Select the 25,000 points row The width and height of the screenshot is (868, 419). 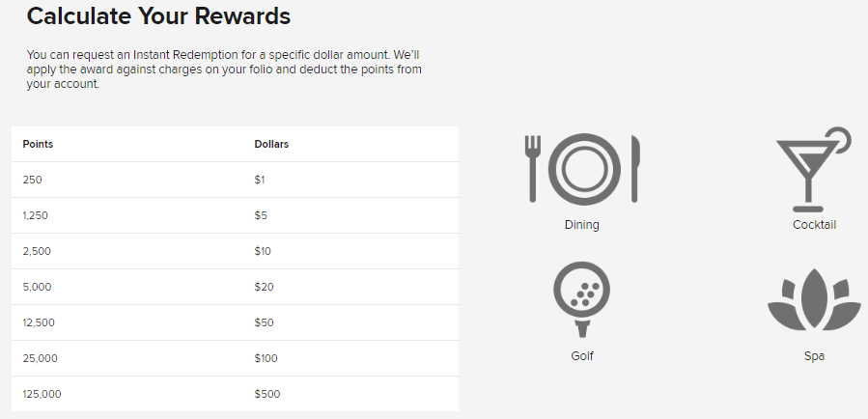235,358
